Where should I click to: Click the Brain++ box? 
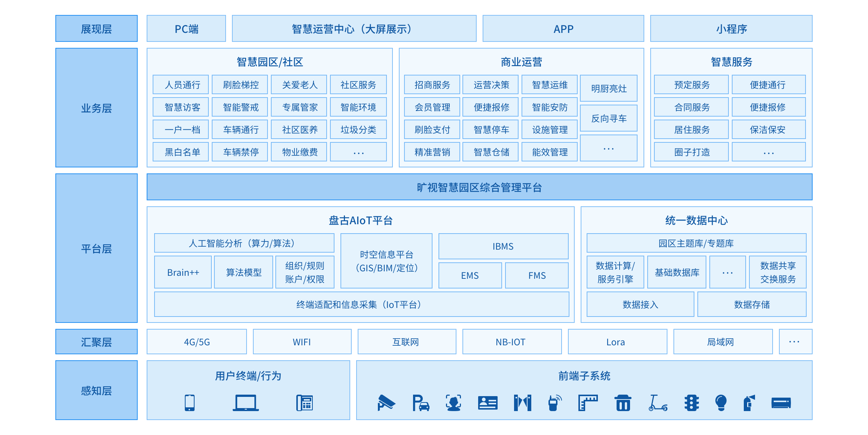[x=183, y=272]
